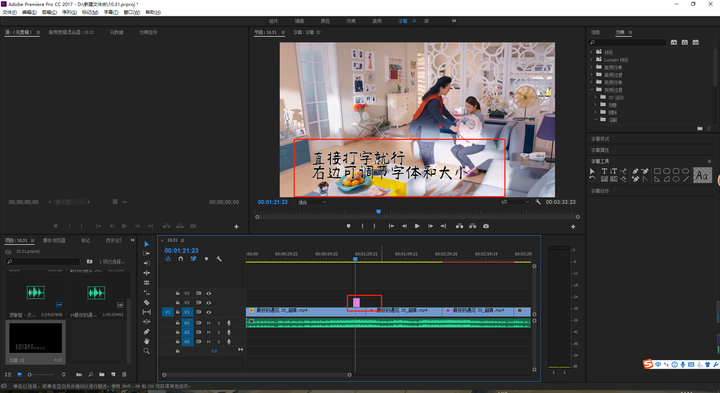Screen dimensions: 720x393
Task: Click the Program Monitor scrub bar playhead
Action: [x=378, y=212]
